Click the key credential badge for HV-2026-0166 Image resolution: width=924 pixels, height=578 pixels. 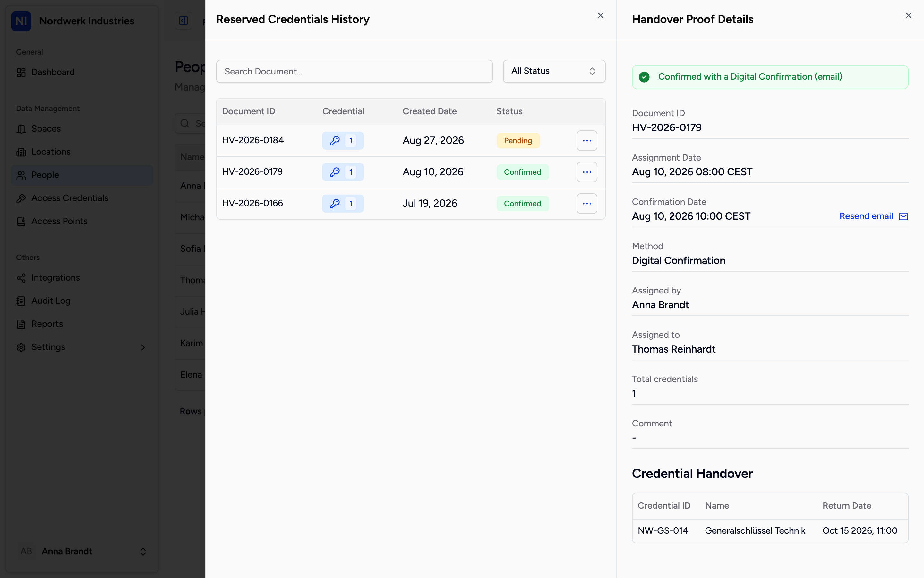click(x=343, y=203)
